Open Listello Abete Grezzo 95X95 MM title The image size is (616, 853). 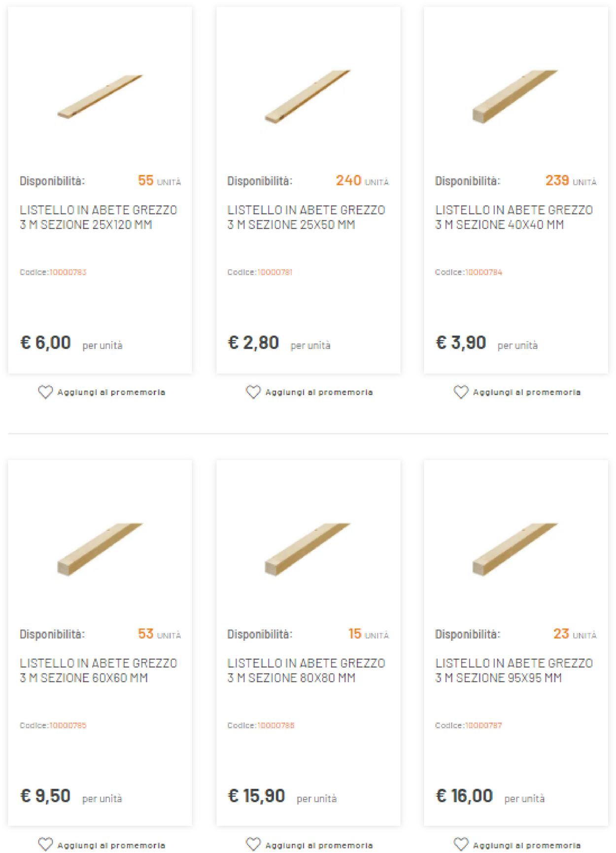tap(514, 671)
